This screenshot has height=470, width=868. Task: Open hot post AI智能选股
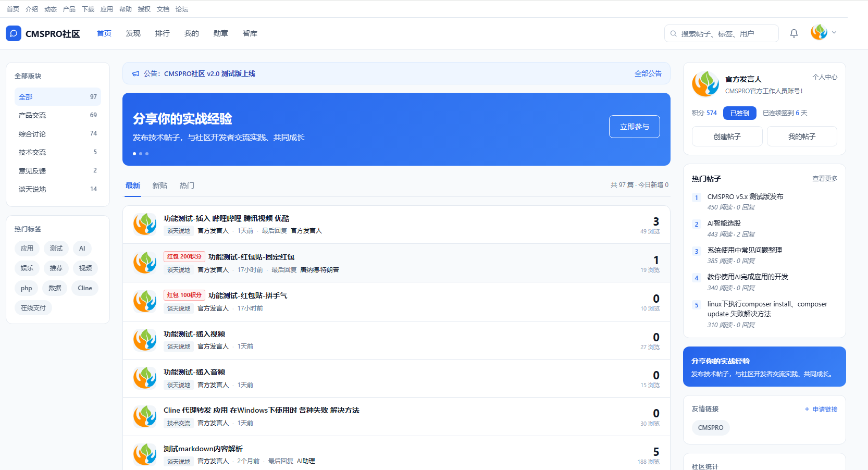(x=724, y=223)
